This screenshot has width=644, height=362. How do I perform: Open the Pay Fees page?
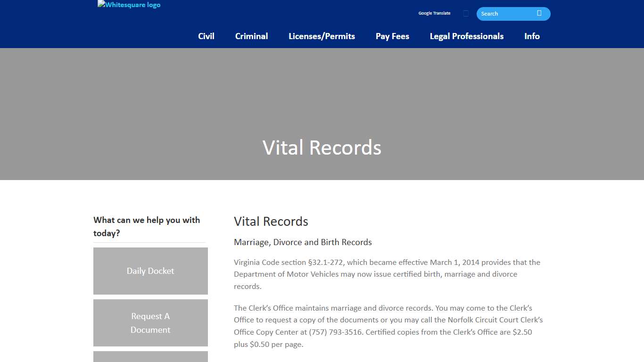[x=392, y=36]
